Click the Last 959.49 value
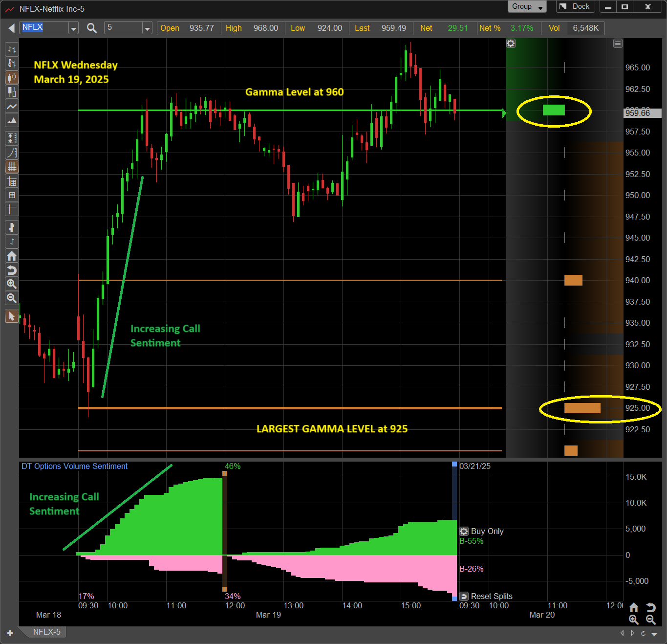 [393, 28]
